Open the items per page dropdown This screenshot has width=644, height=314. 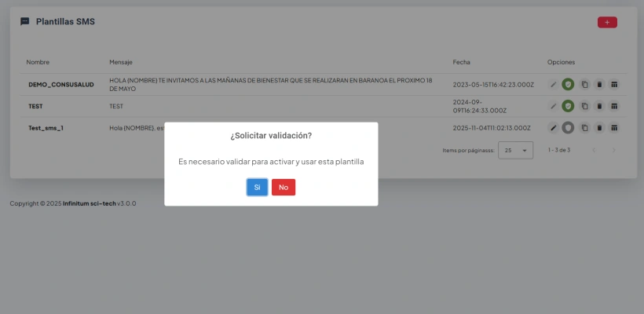pos(517,150)
